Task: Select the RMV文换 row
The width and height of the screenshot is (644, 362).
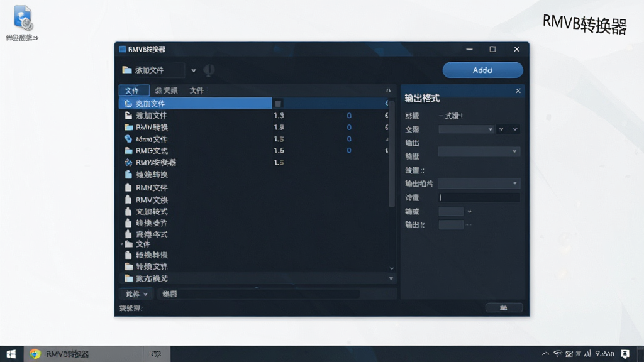Action: (x=254, y=200)
